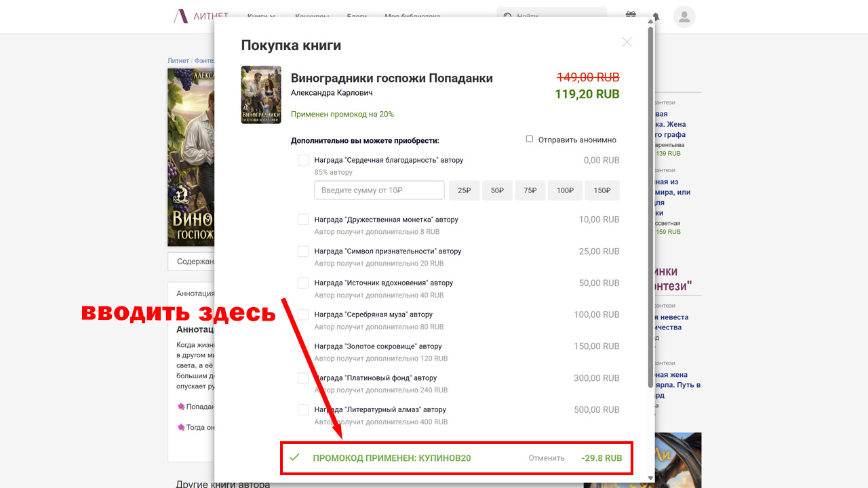868x488 pixels.
Task: Check the 'Серебряная муза' reward checkbox
Action: (x=303, y=314)
